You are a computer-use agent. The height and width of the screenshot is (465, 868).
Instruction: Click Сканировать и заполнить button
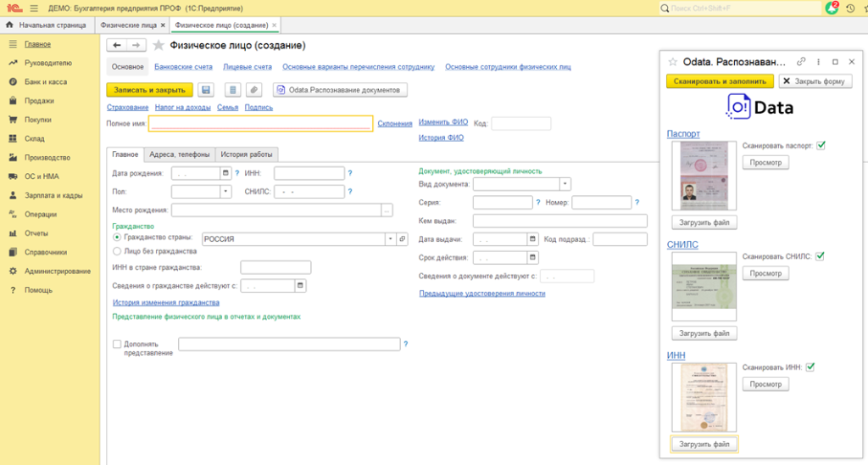720,81
